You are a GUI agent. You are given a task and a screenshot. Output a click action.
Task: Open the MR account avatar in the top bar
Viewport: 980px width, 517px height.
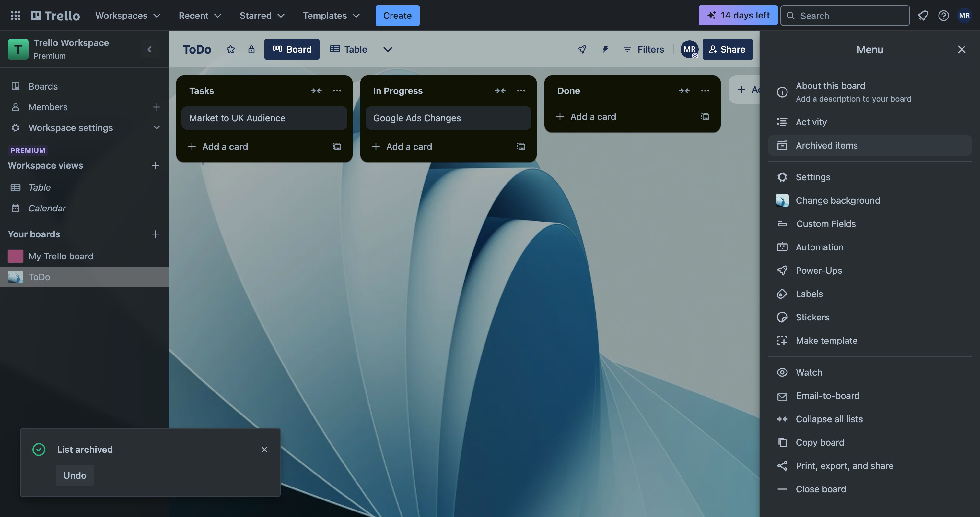(x=964, y=16)
